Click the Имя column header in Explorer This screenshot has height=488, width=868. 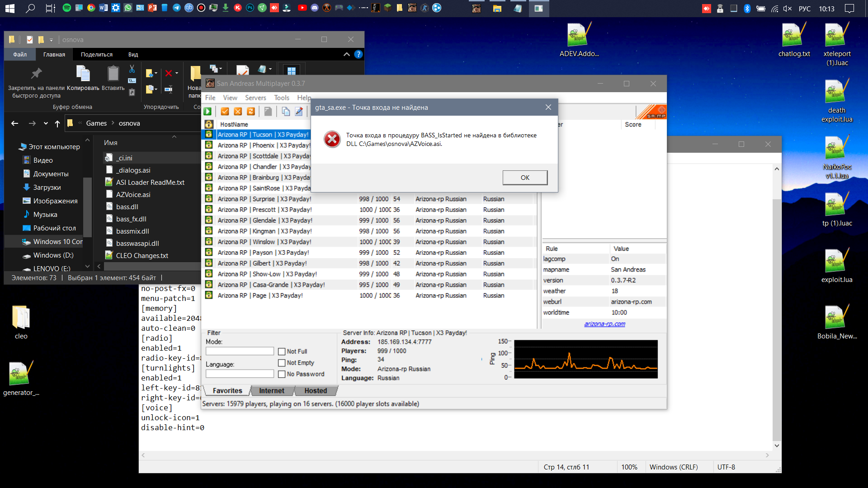[x=111, y=143]
